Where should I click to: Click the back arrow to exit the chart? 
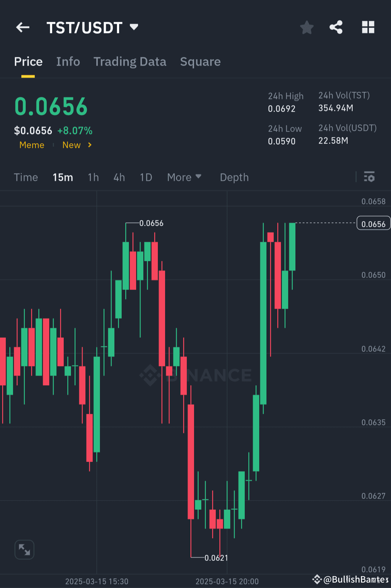22,27
